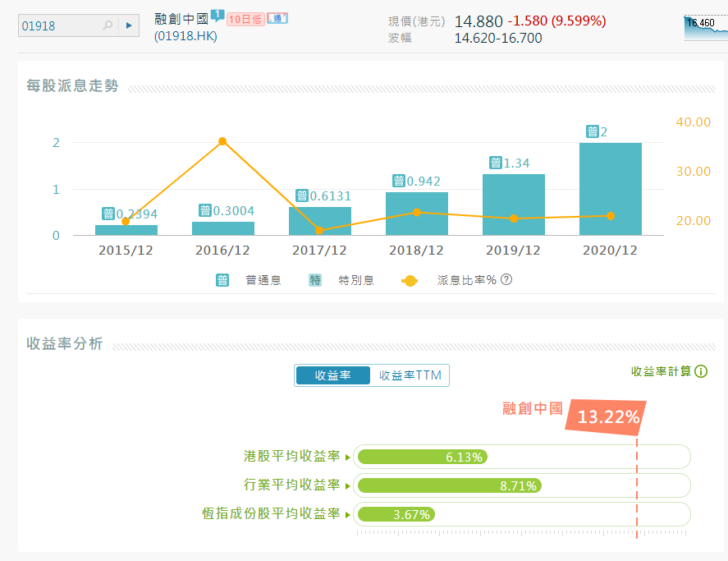Click the 2020/12 payout ratio line point
The height and width of the screenshot is (561, 728).
click(611, 216)
